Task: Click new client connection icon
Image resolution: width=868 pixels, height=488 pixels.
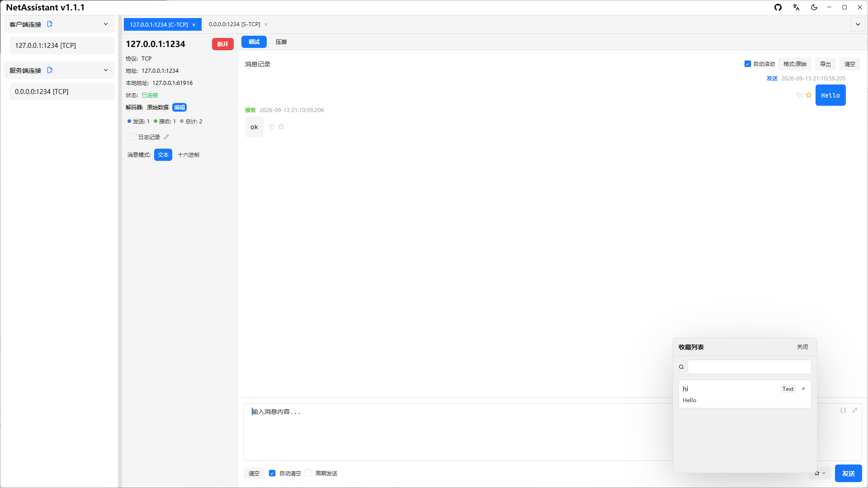Action: pos(50,24)
